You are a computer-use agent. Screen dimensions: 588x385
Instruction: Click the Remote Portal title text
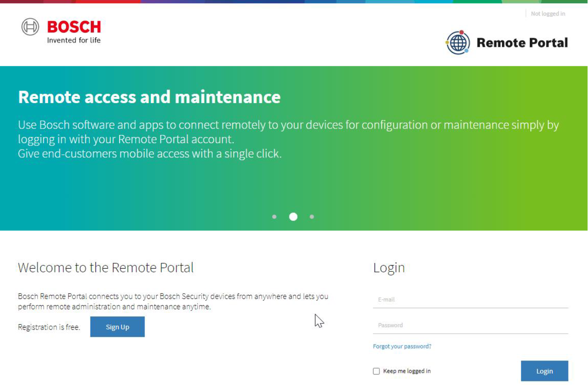[522, 43]
